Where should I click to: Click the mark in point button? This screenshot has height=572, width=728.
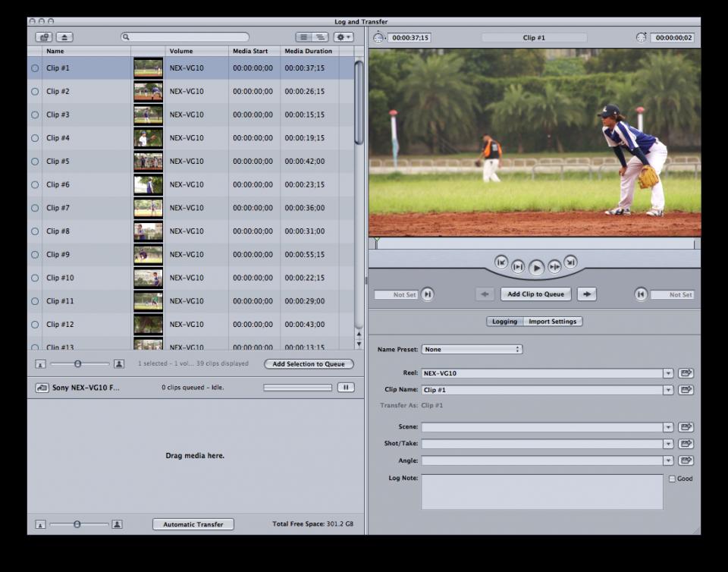pos(428,294)
